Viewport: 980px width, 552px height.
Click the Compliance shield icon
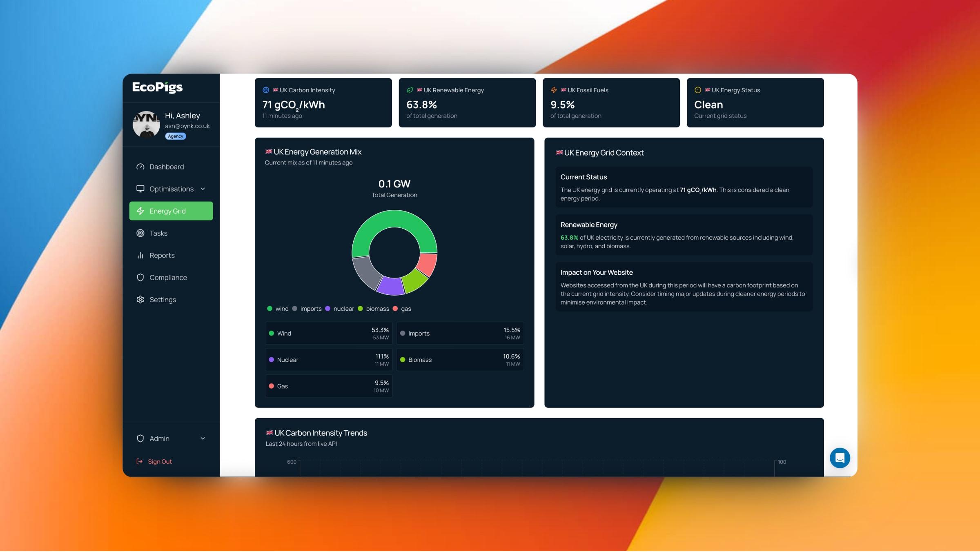click(x=140, y=277)
